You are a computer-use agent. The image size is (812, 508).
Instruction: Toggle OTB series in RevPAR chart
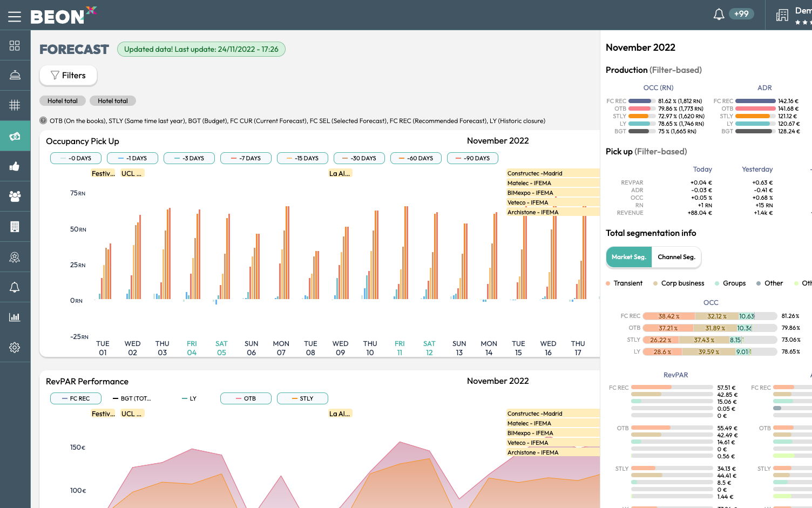pyautogui.click(x=246, y=398)
